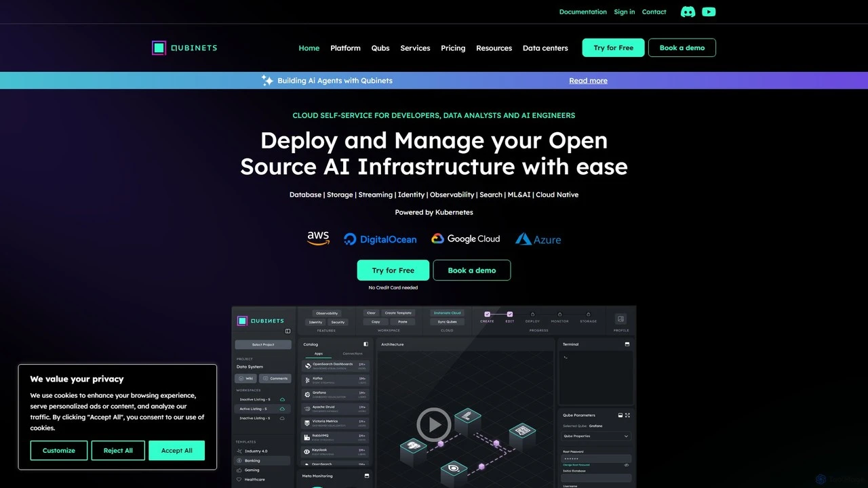Click the Google Cloud logo

pos(466,239)
